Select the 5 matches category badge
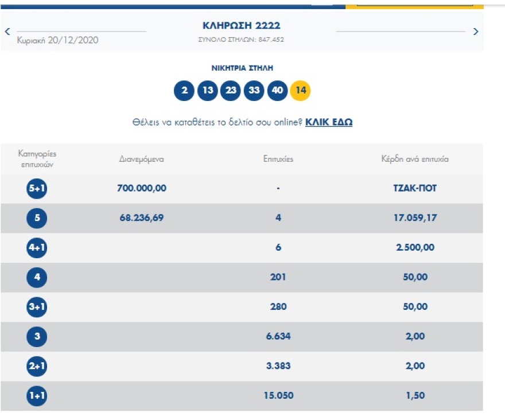 37,218
